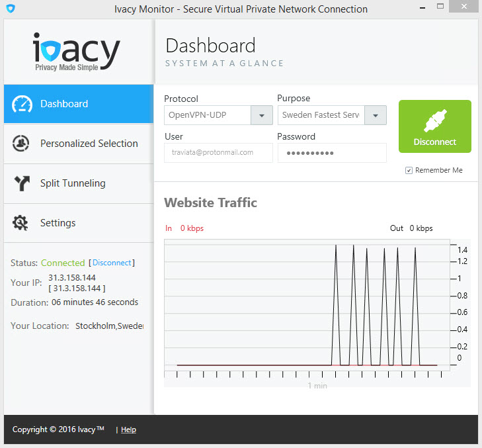The image size is (482, 448).
Task: Minimize the Ivacy Monitor window
Action: click(x=422, y=7)
